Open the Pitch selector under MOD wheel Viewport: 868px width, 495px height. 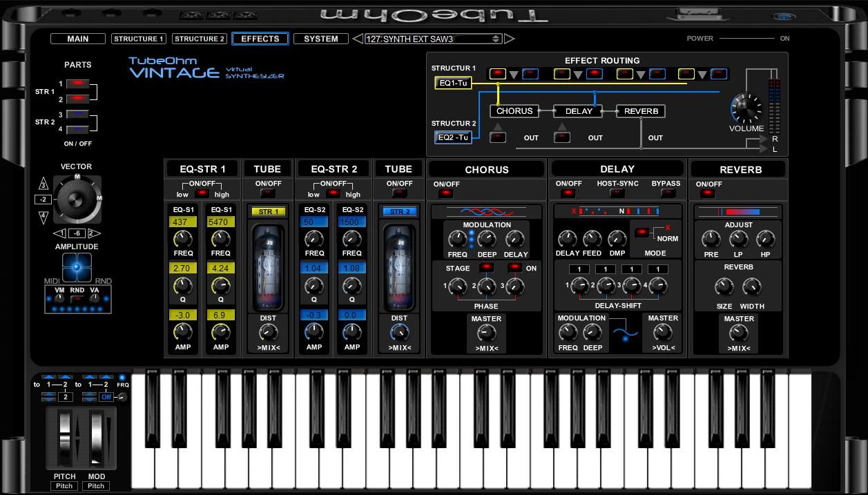pyautogui.click(x=96, y=486)
